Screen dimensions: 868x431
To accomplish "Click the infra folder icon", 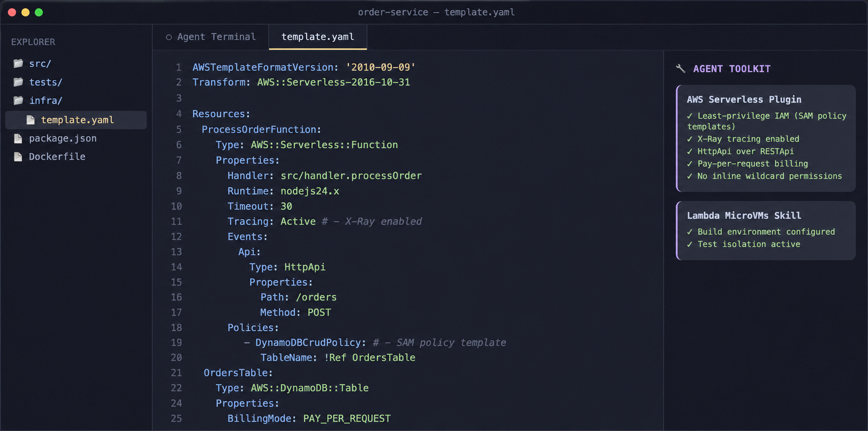I will click(19, 101).
